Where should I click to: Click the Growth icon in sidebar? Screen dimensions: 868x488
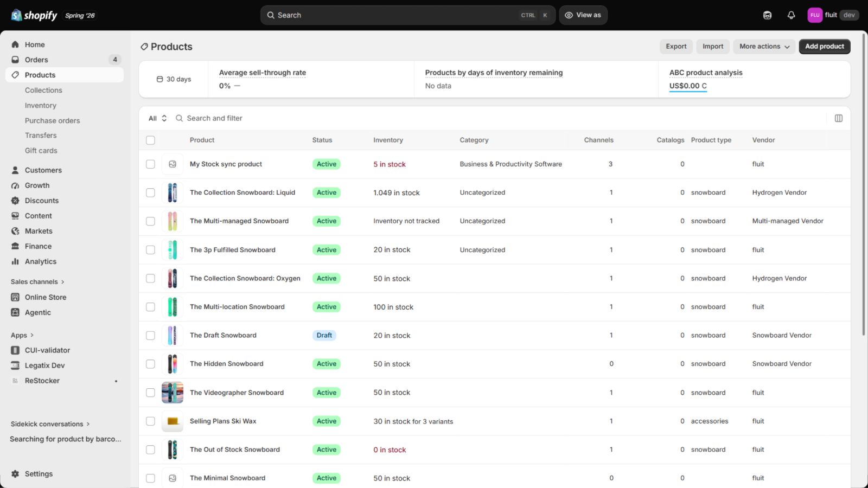pyautogui.click(x=15, y=185)
